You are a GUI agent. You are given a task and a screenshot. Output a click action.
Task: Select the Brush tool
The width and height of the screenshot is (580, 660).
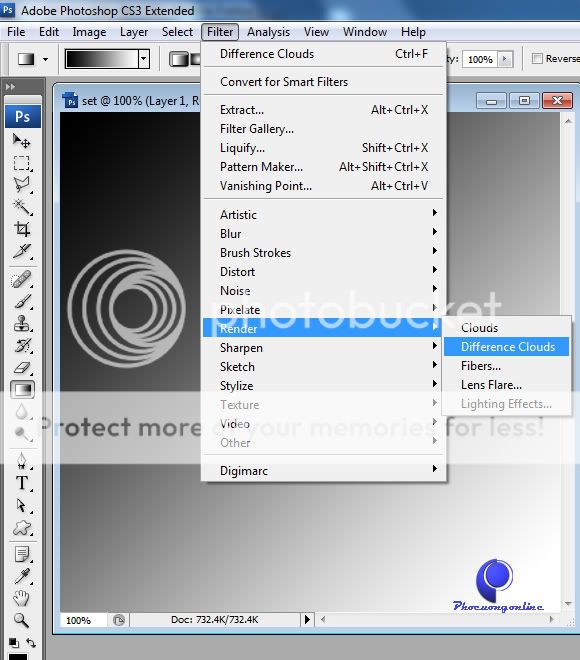(x=21, y=301)
